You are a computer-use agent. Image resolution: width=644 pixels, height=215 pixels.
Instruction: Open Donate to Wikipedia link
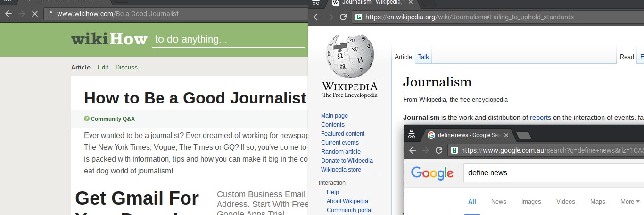coord(347,161)
